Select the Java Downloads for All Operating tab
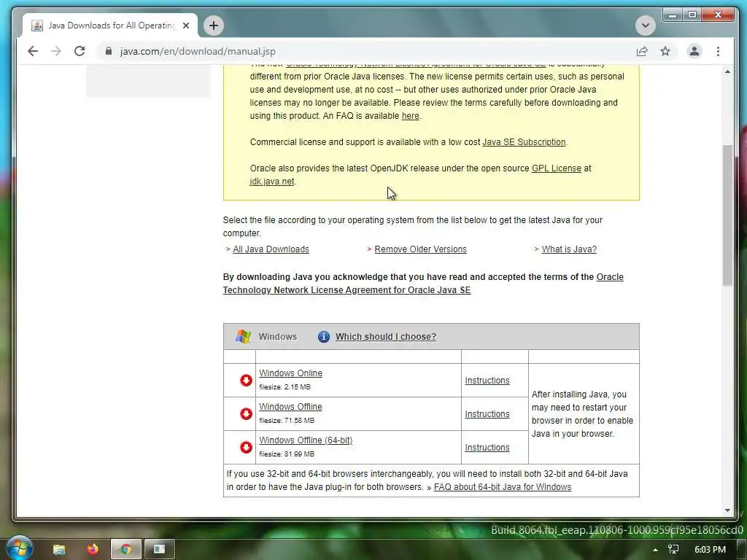Image resolution: width=747 pixels, height=560 pixels. pos(111,26)
